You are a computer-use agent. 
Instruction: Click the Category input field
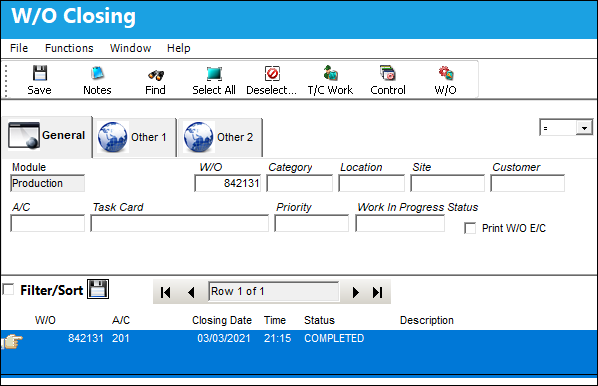pyautogui.click(x=299, y=183)
